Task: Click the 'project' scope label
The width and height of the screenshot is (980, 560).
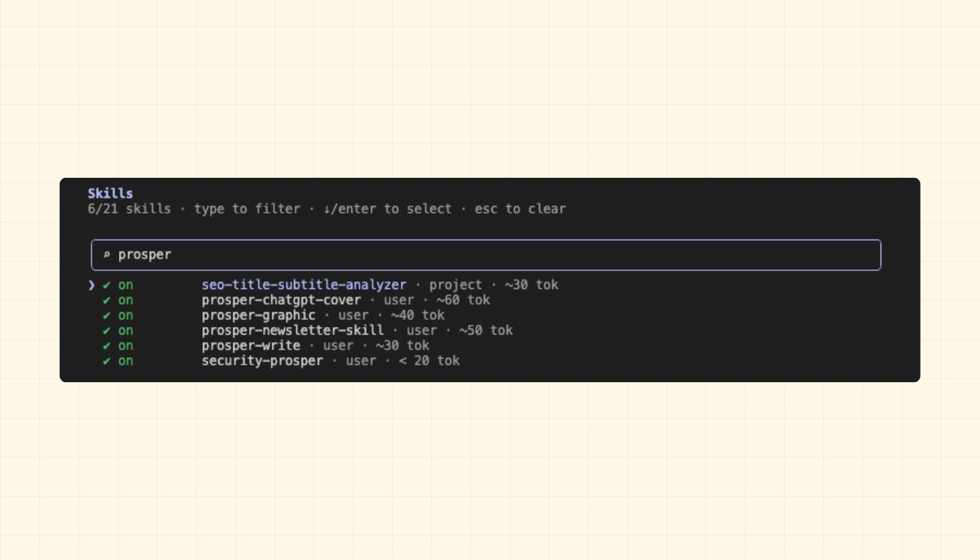Action: (x=456, y=285)
